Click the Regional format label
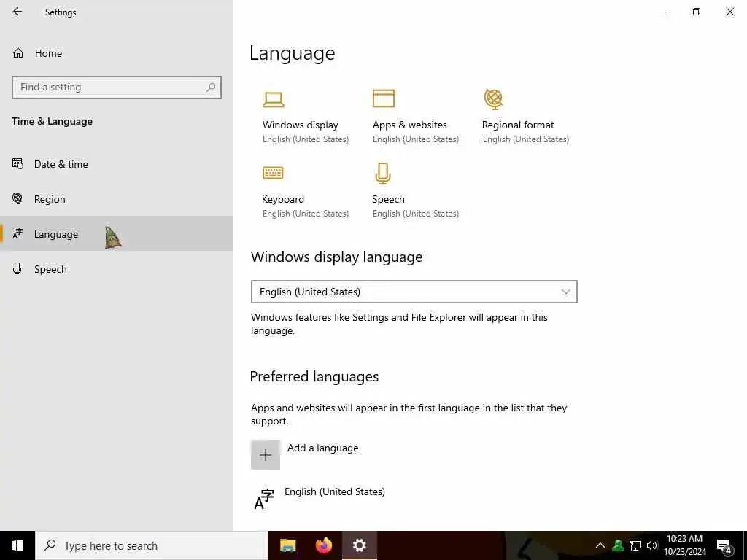The height and width of the screenshot is (560, 747). [x=518, y=125]
